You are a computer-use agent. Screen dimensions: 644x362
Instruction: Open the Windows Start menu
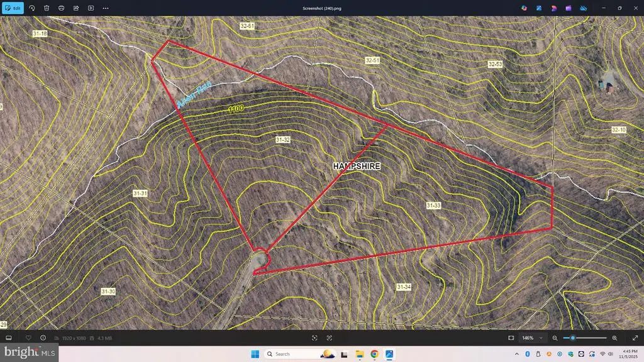click(255, 354)
